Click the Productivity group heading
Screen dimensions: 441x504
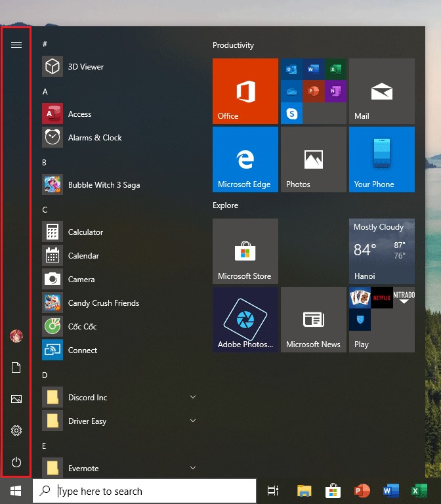pyautogui.click(x=233, y=45)
